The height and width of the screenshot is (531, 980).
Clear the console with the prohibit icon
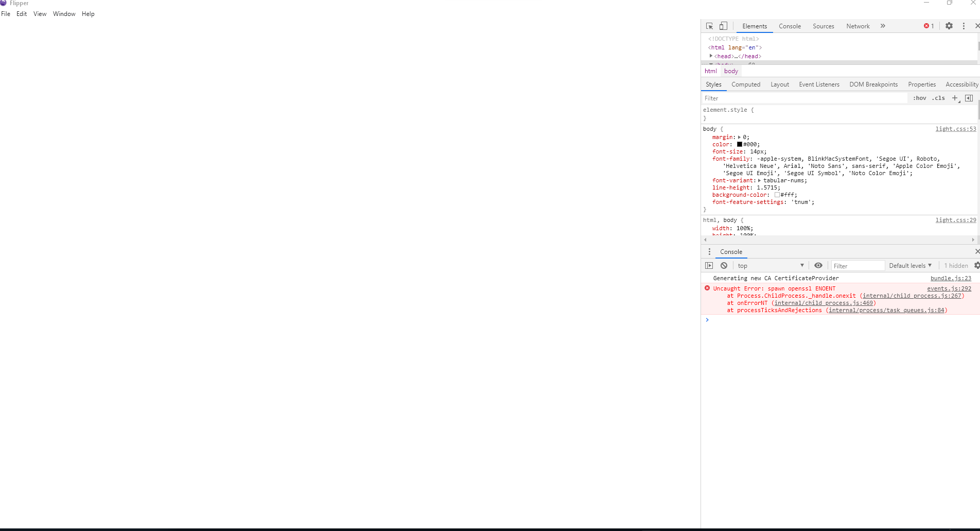(724, 265)
